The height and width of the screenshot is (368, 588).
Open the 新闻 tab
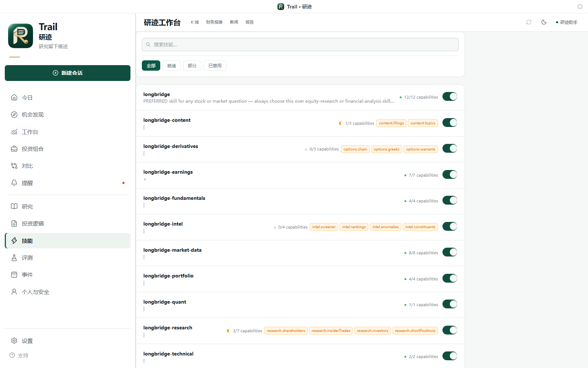pos(234,22)
